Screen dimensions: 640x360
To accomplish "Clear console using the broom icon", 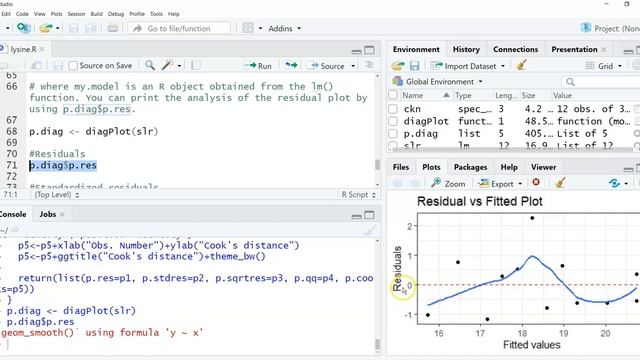I will tap(369, 231).
